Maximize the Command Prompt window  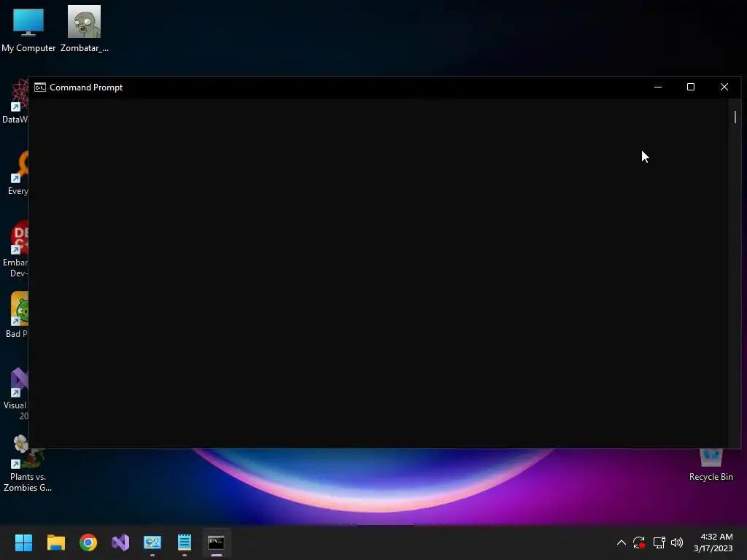coord(691,87)
